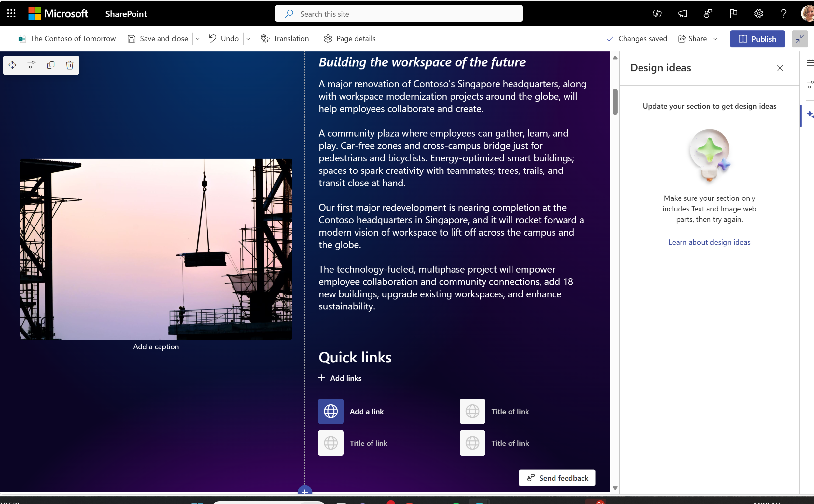Screen dimensions: 814x504
Task: Click the Add caption text field
Action: [155, 347]
